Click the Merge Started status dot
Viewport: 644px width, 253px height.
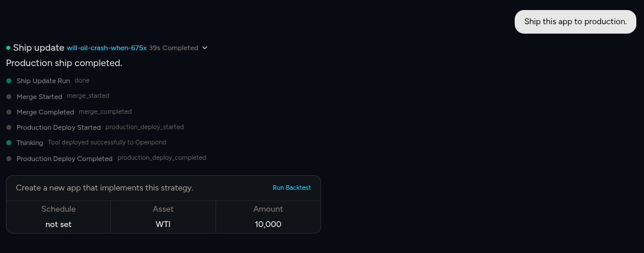(x=9, y=96)
